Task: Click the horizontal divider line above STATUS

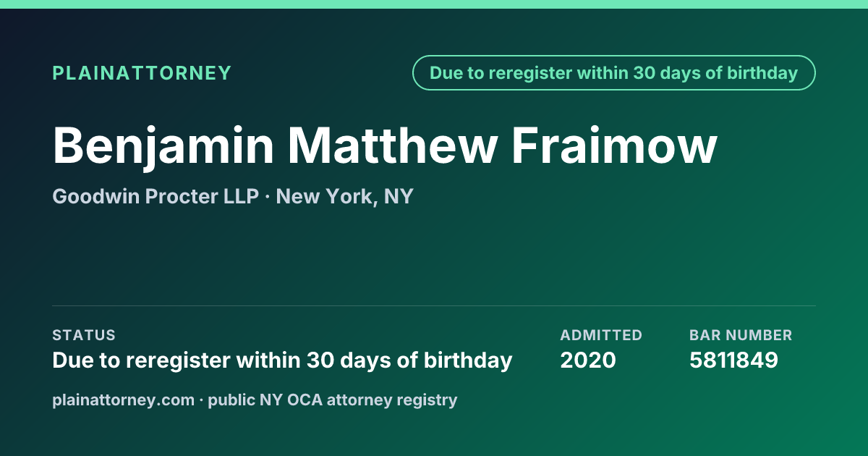Action: (x=434, y=305)
